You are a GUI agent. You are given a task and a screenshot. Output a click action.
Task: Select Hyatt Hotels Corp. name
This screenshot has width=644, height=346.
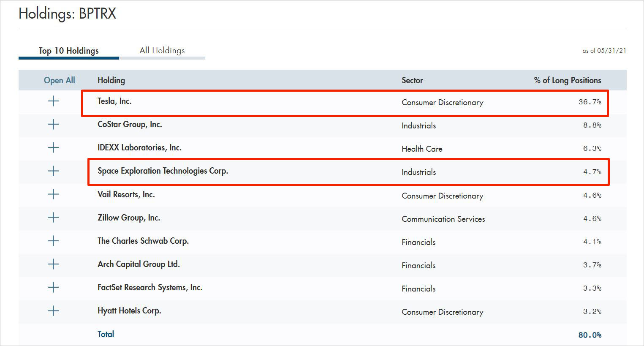129,311
